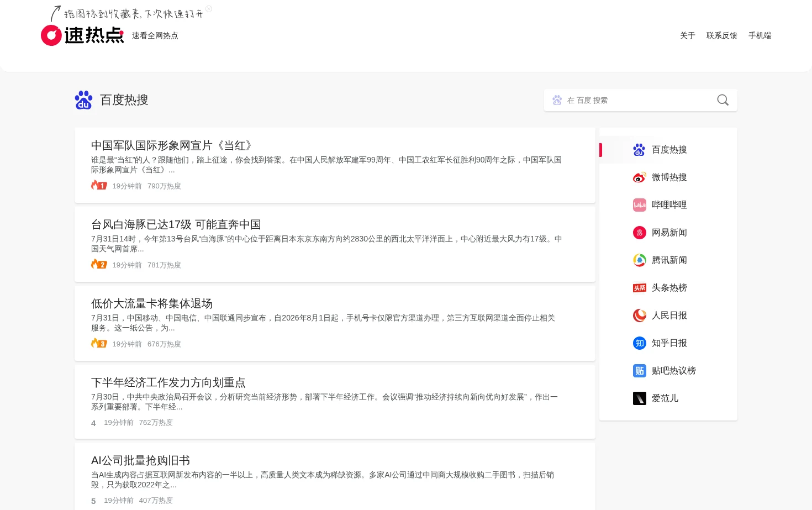This screenshot has width=812, height=510.
Task: Click the Tieba 贴 blue icon
Action: pos(639,371)
